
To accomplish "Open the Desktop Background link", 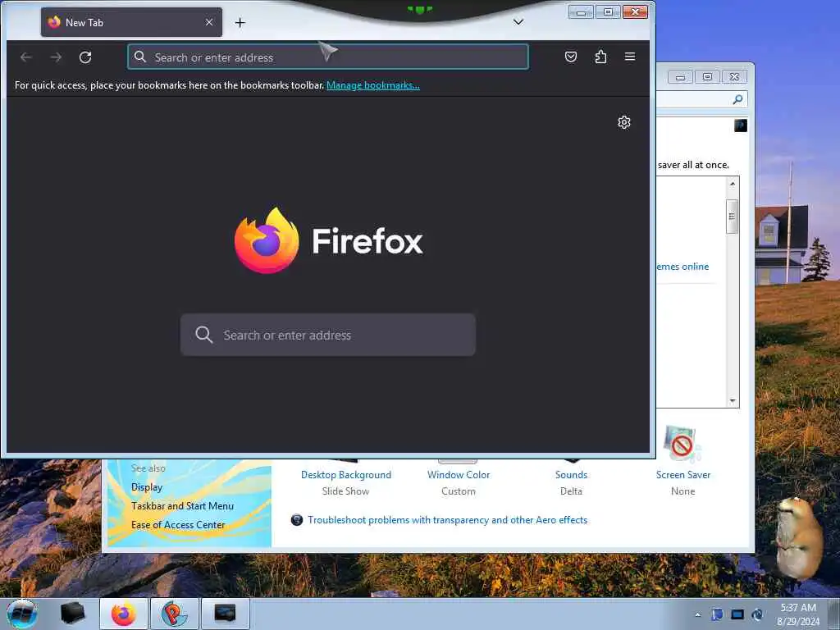I will coord(346,475).
